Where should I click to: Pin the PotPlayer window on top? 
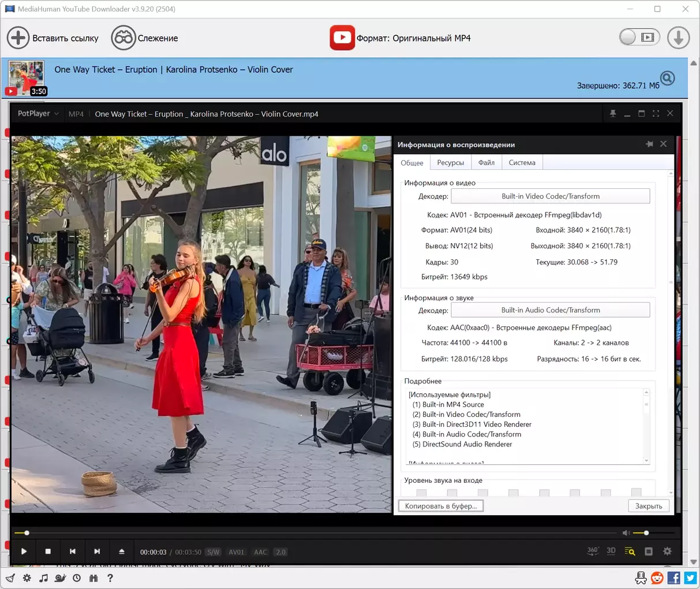click(x=613, y=114)
